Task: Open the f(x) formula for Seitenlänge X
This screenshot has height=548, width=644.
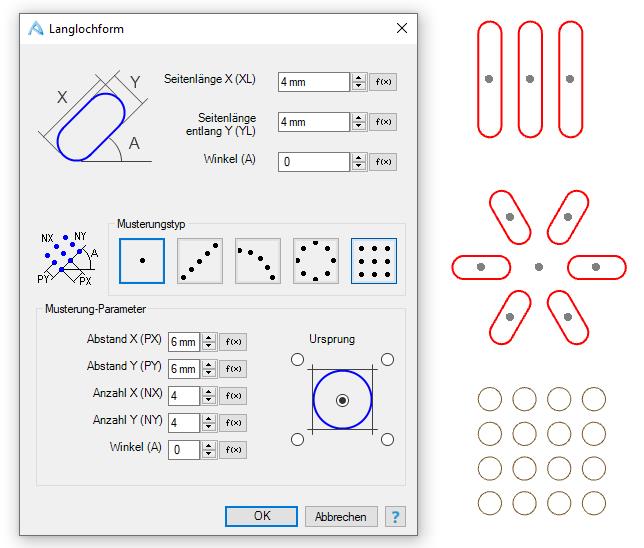Action: (383, 82)
